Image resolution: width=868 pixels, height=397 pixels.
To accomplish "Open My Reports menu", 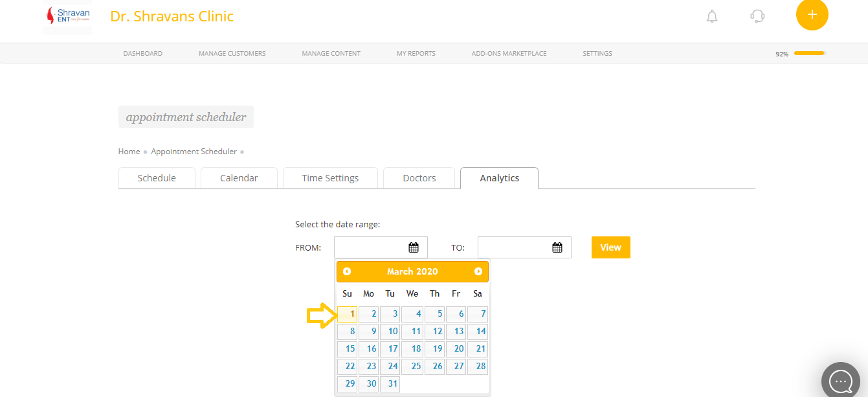I will [416, 53].
